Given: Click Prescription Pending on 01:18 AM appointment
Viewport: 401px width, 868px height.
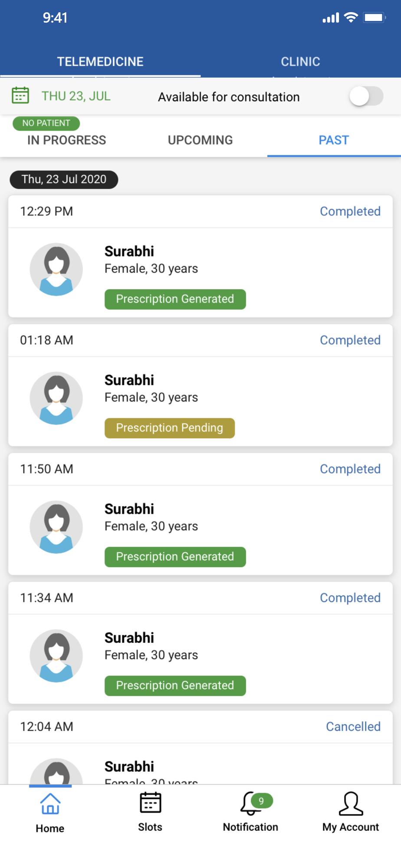Looking at the screenshot, I should tap(170, 428).
